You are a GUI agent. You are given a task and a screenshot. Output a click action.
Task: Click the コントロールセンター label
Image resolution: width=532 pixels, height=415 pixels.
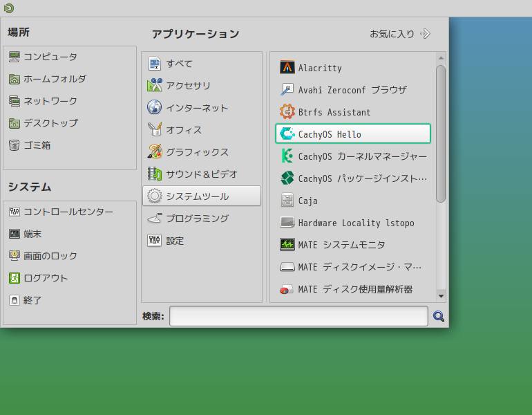[x=68, y=212]
